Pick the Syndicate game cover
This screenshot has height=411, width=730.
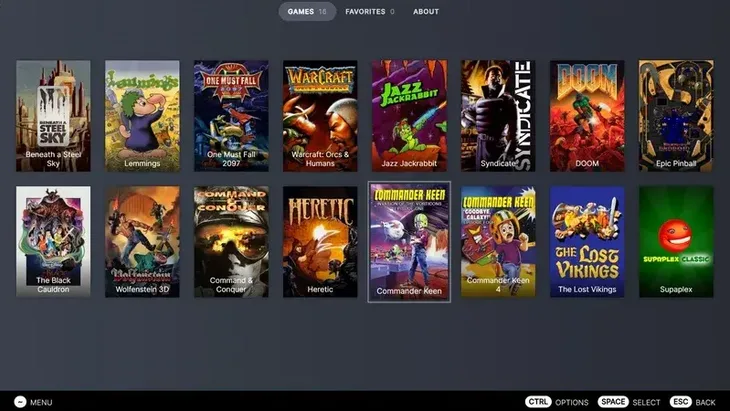click(498, 116)
